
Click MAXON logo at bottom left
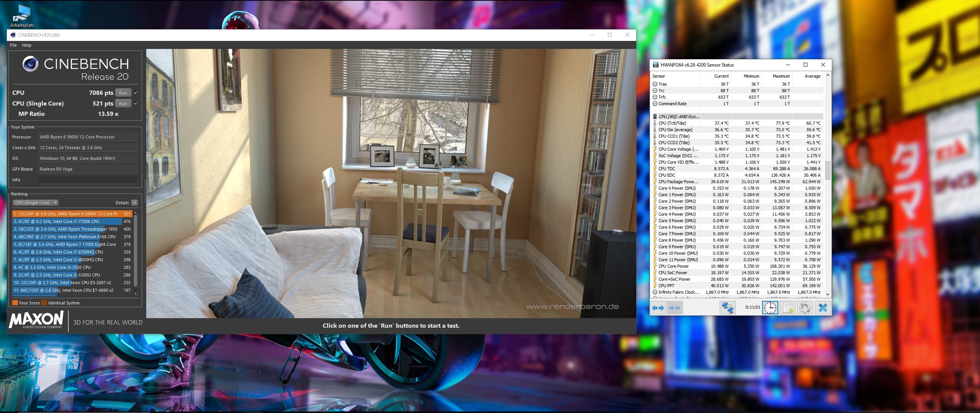click(x=36, y=320)
